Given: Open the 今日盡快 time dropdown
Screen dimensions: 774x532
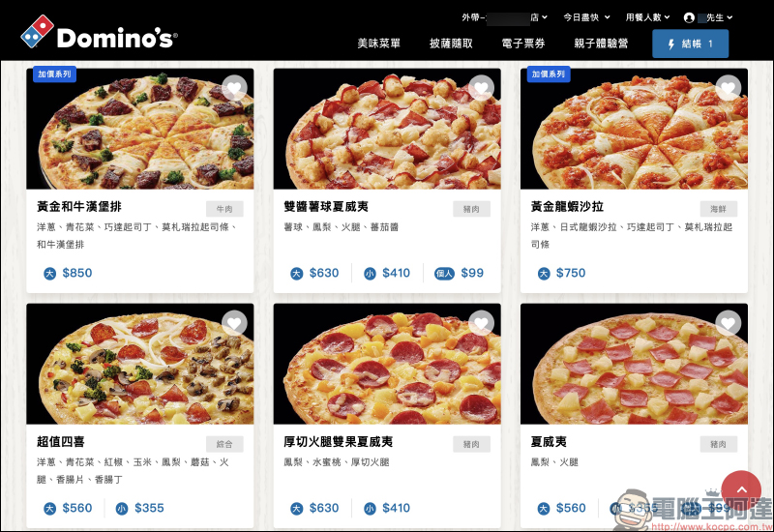Looking at the screenshot, I should click(586, 17).
